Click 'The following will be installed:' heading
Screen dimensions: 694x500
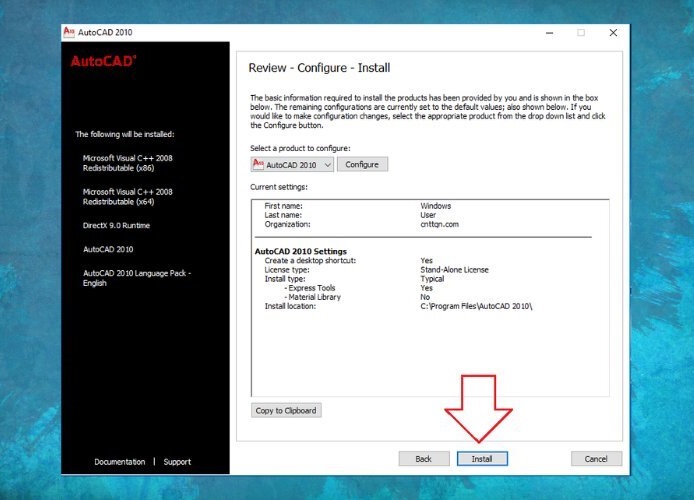pyautogui.click(x=125, y=134)
